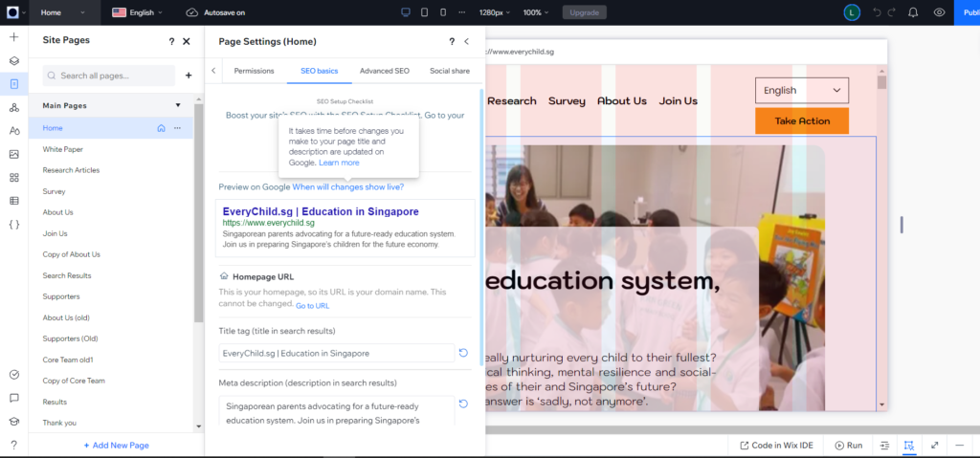
Task: Select the SEO basics tab
Action: 320,71
